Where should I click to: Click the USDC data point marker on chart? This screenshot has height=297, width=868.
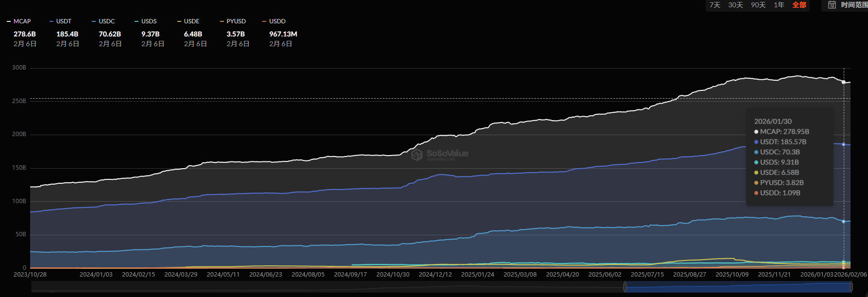pyautogui.click(x=843, y=222)
